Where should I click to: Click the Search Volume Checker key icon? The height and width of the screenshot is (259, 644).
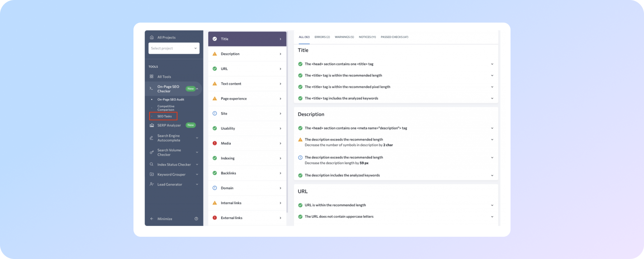point(151,152)
